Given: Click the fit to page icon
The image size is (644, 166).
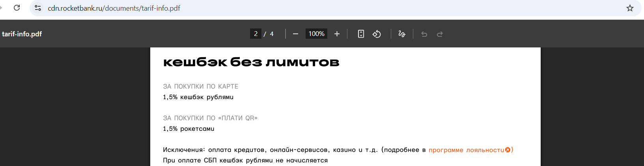Looking at the screenshot, I should [x=361, y=34].
